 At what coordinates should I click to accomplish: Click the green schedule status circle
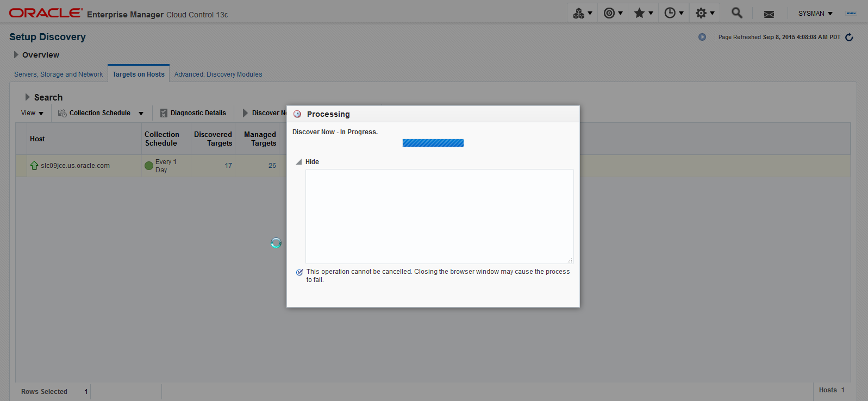pyautogui.click(x=149, y=166)
